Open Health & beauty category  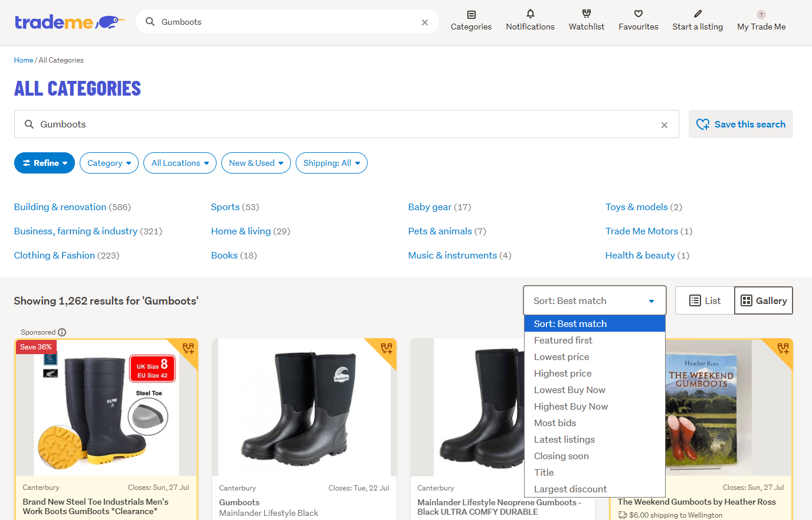pos(640,255)
